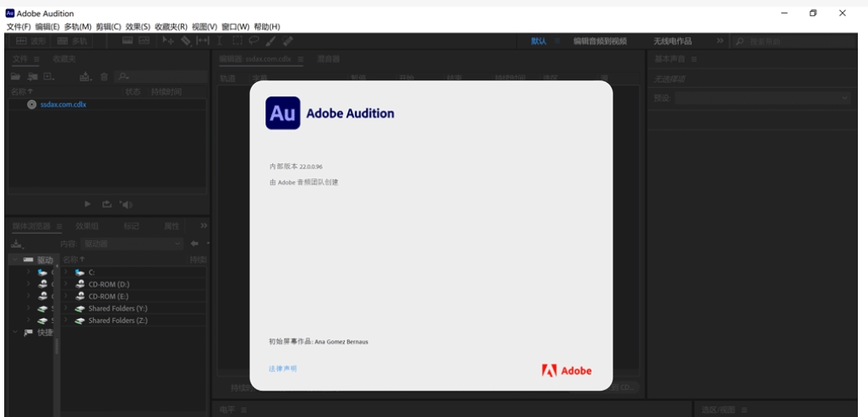Click the CD disc icon beside ssdax.com.cdlx

(31, 104)
